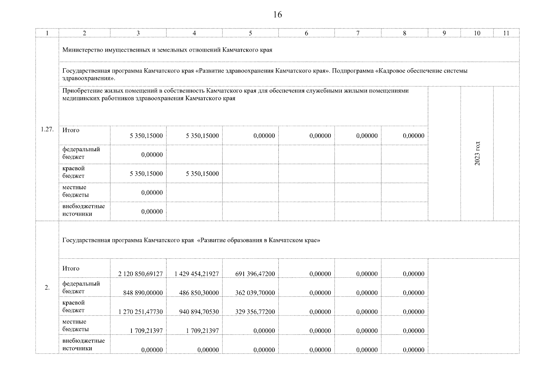Click the Развитие здравоохранения program heading text
555x392 pixels.
(265, 74)
